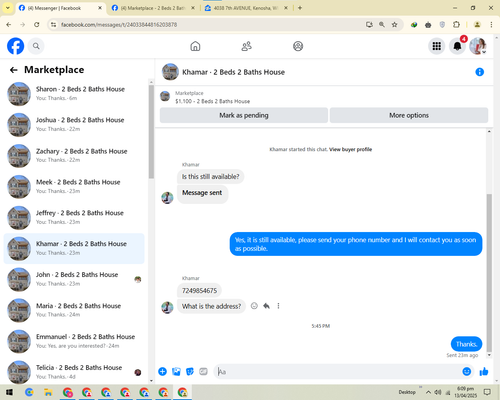This screenshot has height=400, width=500.
Task: Open Meek - 2 Beds 2 Baths House chat
Action: click(74, 187)
